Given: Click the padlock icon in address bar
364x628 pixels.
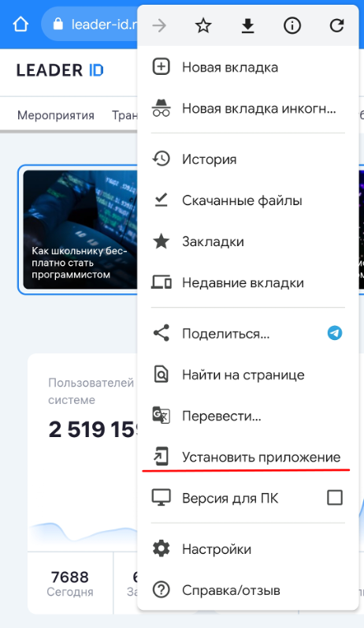Looking at the screenshot, I should (58, 24).
